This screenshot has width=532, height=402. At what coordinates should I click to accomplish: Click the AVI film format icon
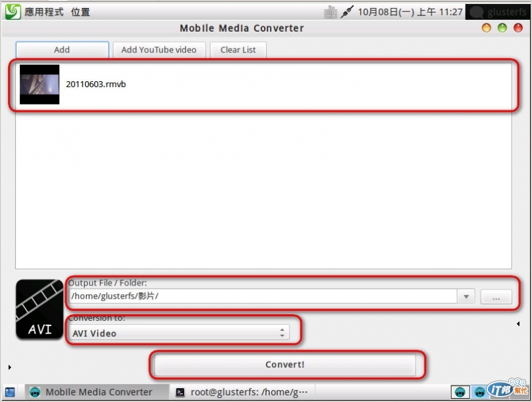pos(39,309)
